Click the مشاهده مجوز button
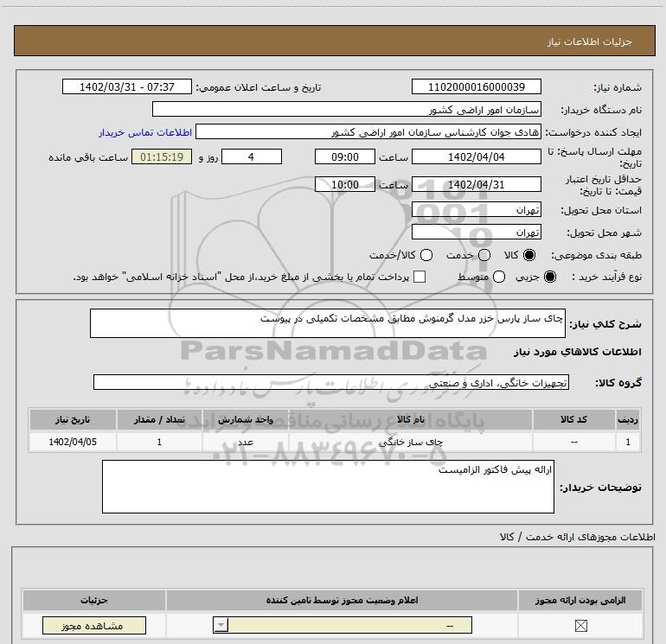The image size is (666, 644). point(94,625)
